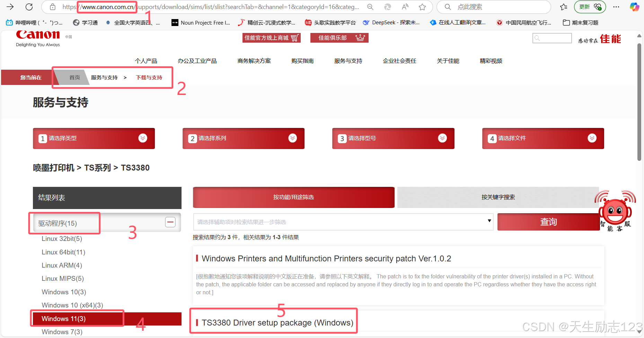644x338 pixels.
Task: Click the browser refresh icon
Action: [x=29, y=7]
